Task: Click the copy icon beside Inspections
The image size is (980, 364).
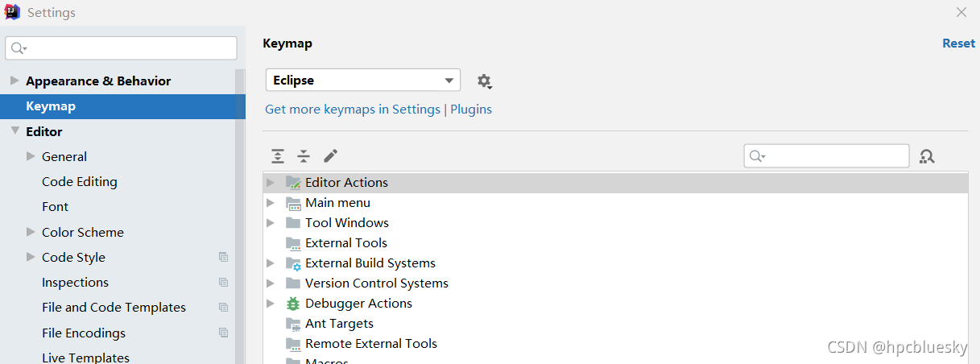Action: click(223, 283)
